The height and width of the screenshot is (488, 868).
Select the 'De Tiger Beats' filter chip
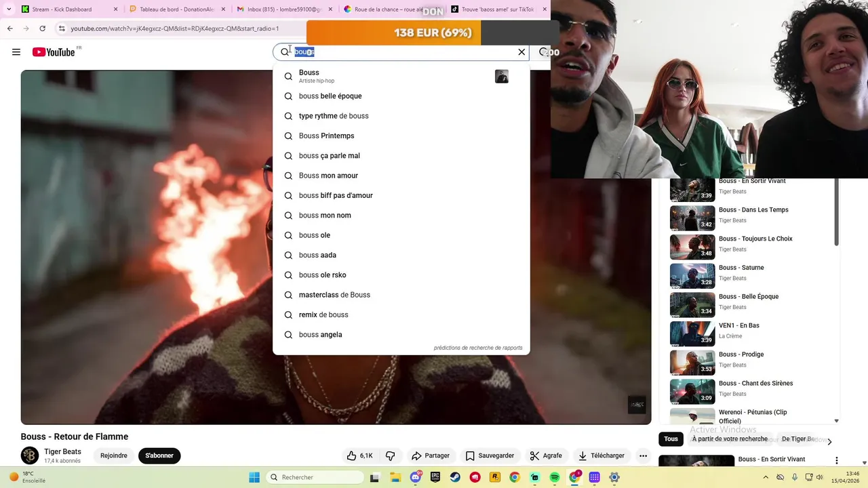point(798,439)
